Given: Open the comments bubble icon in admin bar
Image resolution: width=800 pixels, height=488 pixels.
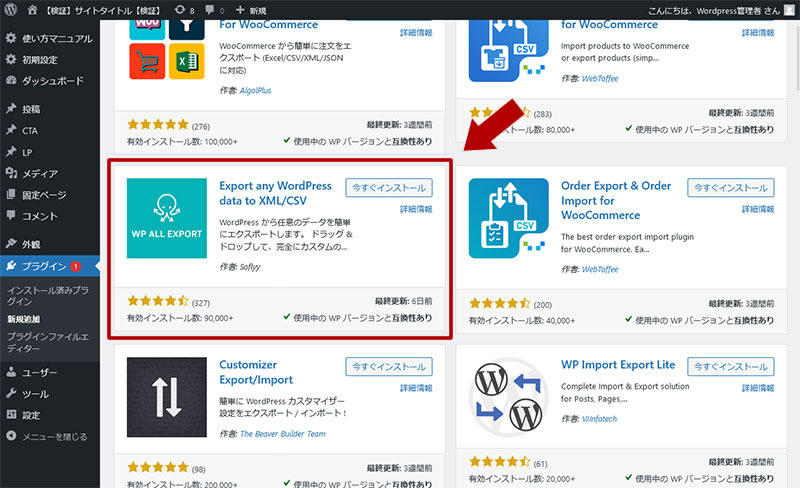Looking at the screenshot, I should (x=209, y=9).
